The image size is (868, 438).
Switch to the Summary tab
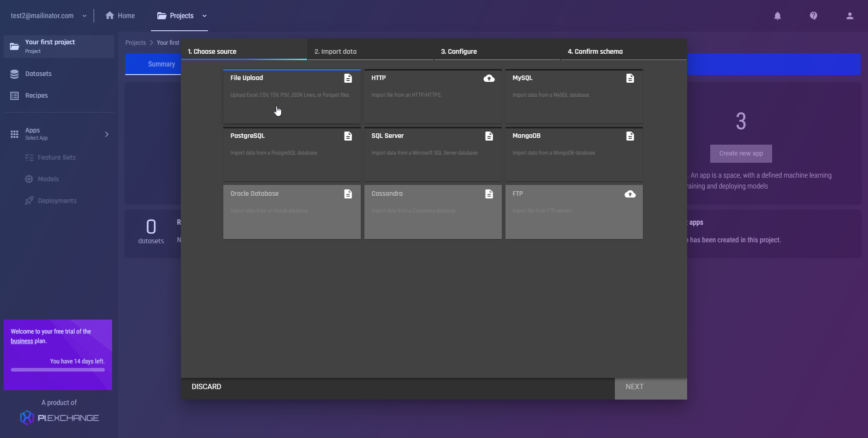[x=161, y=64]
